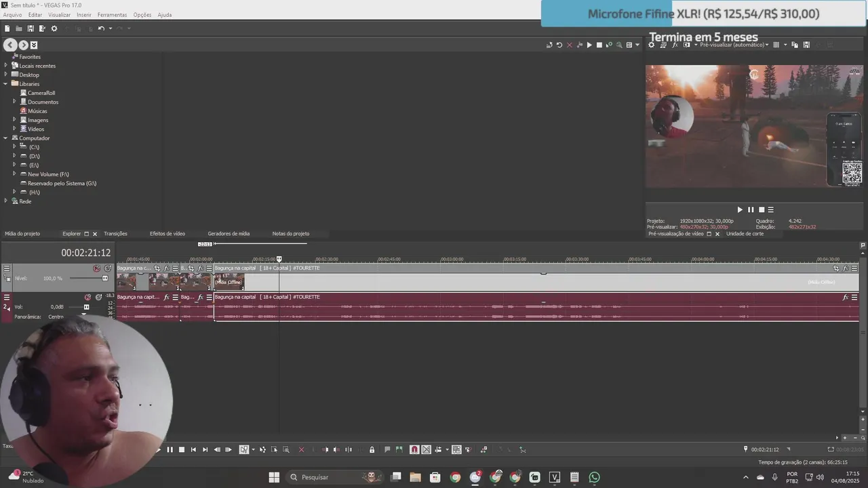Copy snapshot to clipboard in preview
Image resolution: width=868 pixels, height=488 pixels.
(x=795, y=45)
